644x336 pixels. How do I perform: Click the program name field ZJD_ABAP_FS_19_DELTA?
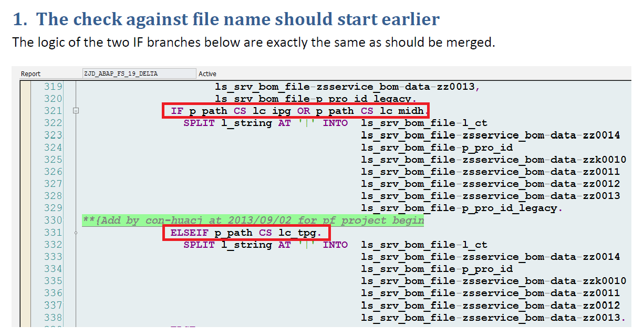139,73
